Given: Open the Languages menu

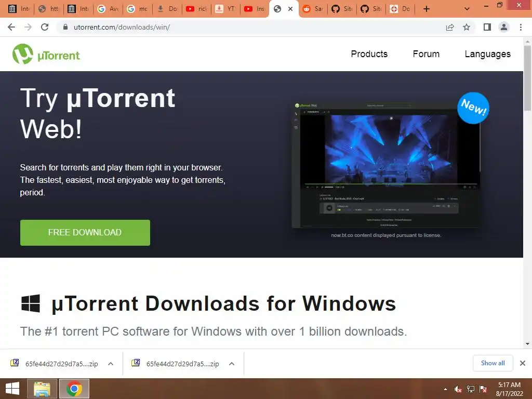Looking at the screenshot, I should pos(487,54).
